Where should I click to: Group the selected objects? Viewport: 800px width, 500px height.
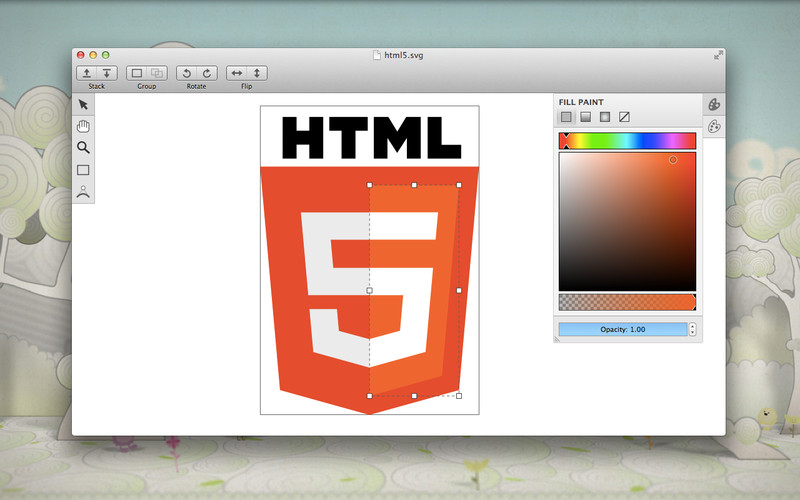137,73
